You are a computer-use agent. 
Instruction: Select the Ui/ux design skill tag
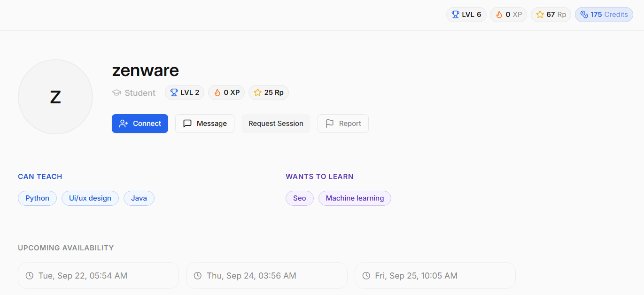(x=90, y=198)
